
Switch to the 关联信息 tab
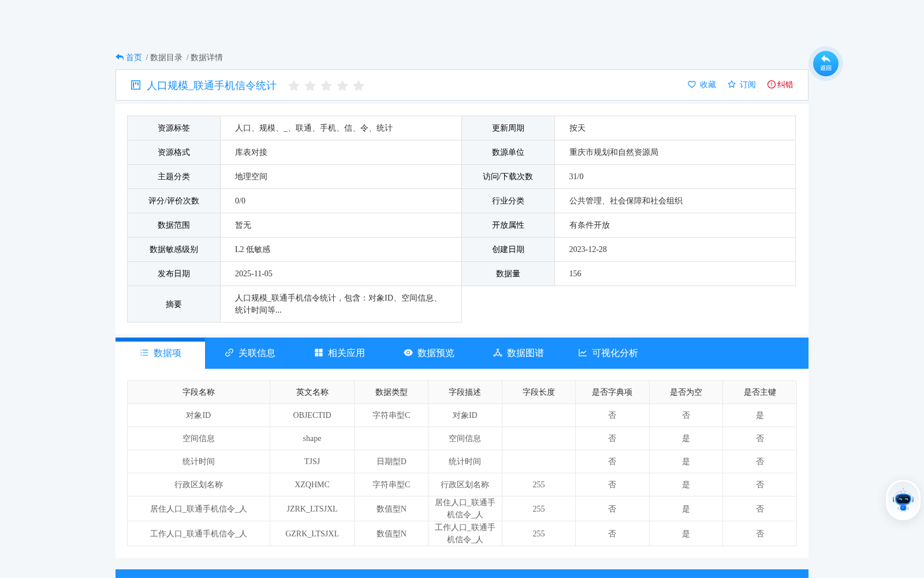tap(250, 353)
